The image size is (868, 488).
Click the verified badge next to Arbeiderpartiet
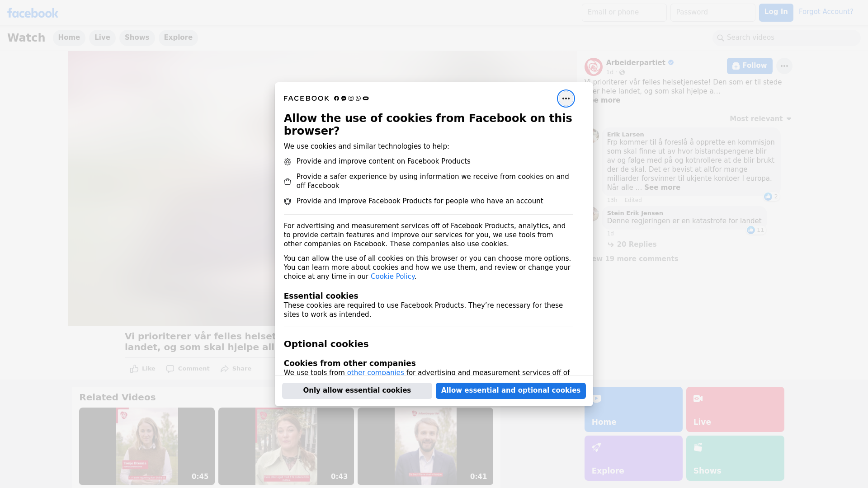671,63
